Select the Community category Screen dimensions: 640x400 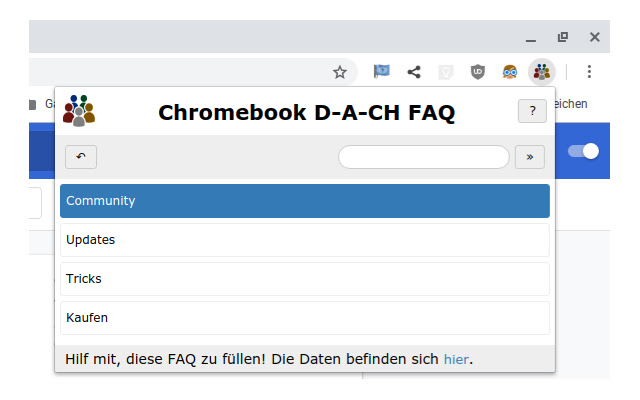305,201
